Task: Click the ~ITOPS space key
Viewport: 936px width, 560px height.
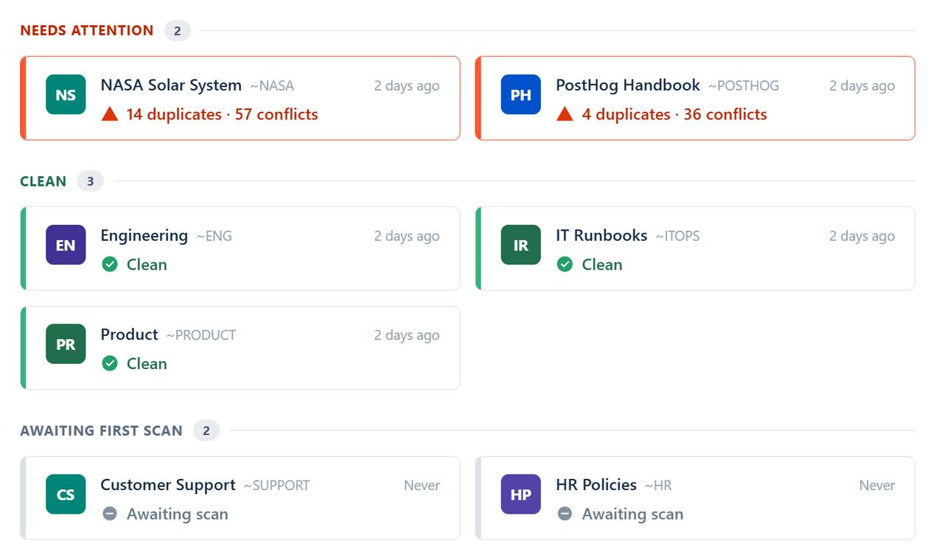Action: (x=677, y=236)
